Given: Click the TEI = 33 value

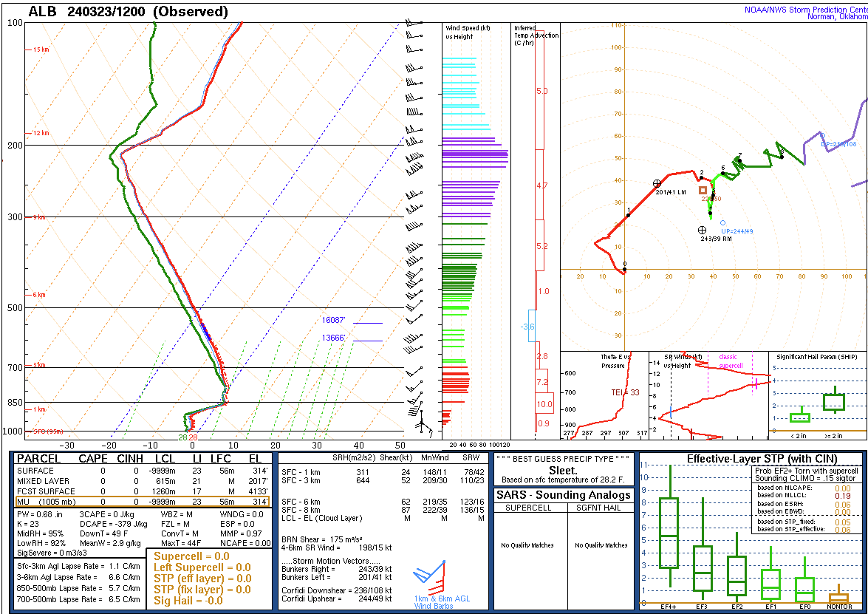Looking at the screenshot, I should 625,392.
